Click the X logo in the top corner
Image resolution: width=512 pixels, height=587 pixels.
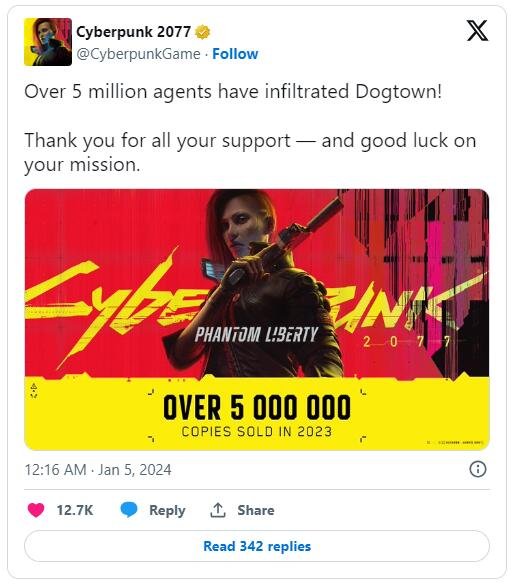point(477,30)
